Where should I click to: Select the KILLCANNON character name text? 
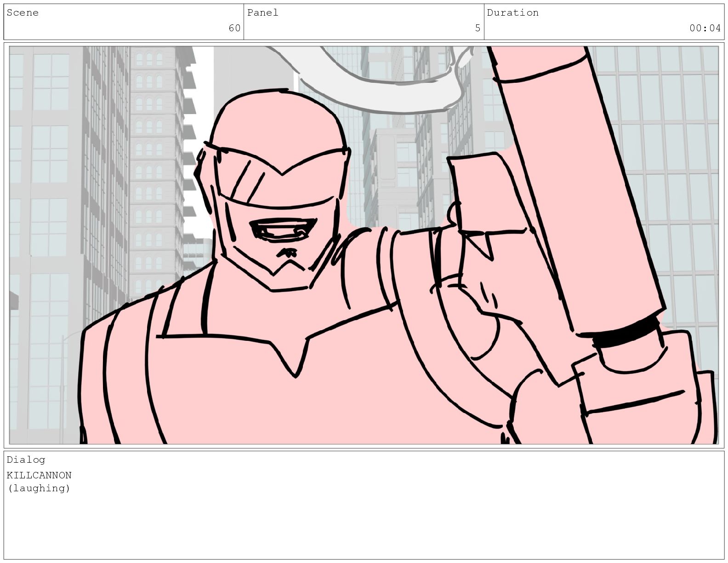(x=39, y=475)
